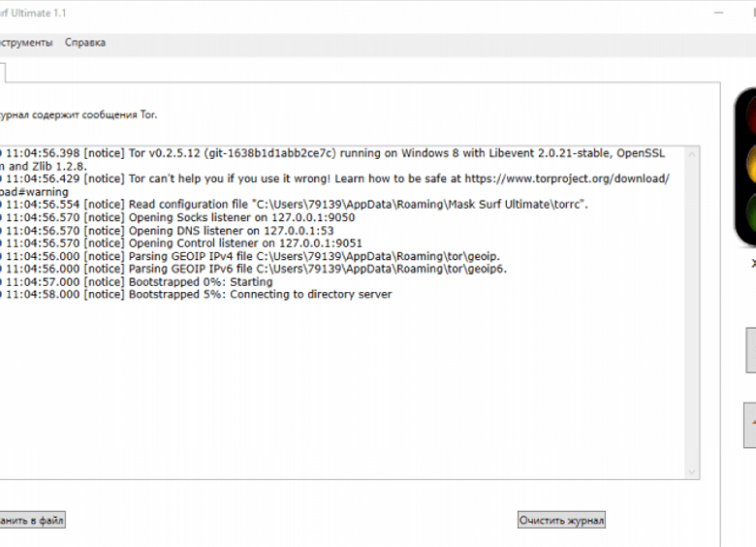Click the save log to file button
Image resolution: width=756 pixels, height=547 pixels.
pos(32,520)
